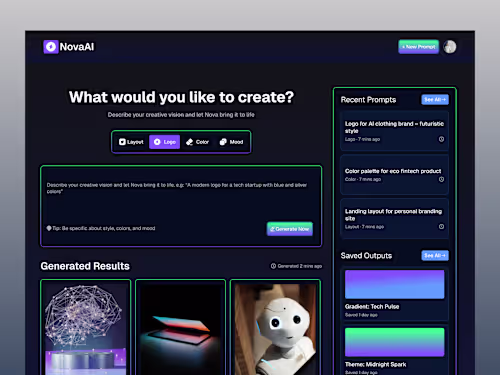Open the white robot result thumbnail
The image size is (500, 375).
click(x=275, y=328)
